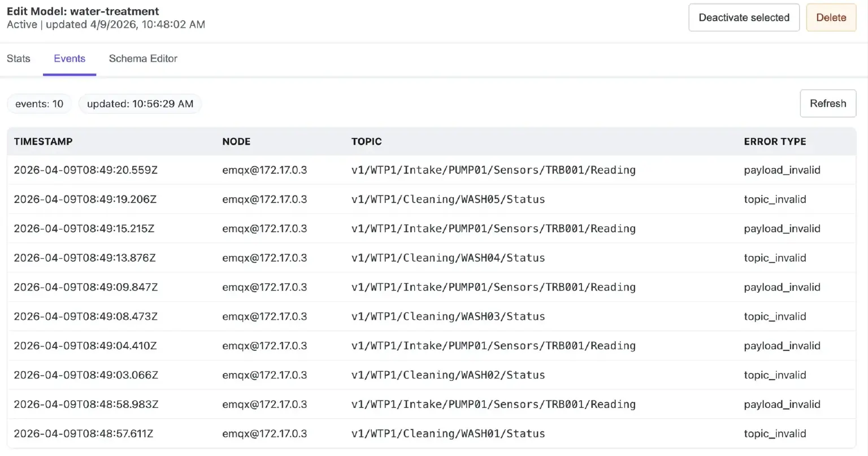Click the TOPIC column header
This screenshot has width=868, height=456.
pos(366,142)
